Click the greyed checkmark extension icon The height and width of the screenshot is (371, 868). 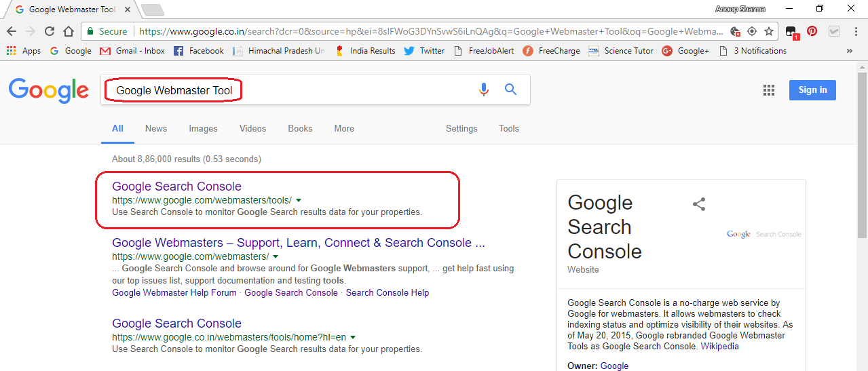pos(833,31)
